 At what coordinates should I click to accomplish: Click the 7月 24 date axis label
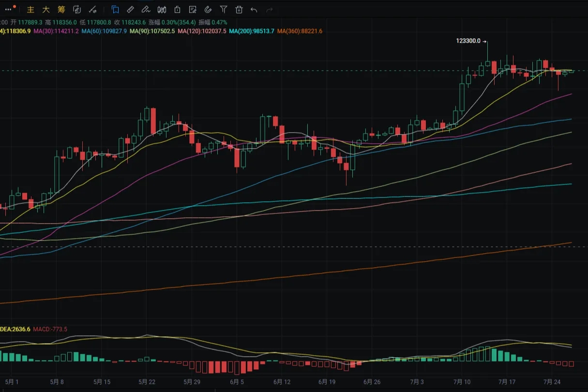552,382
